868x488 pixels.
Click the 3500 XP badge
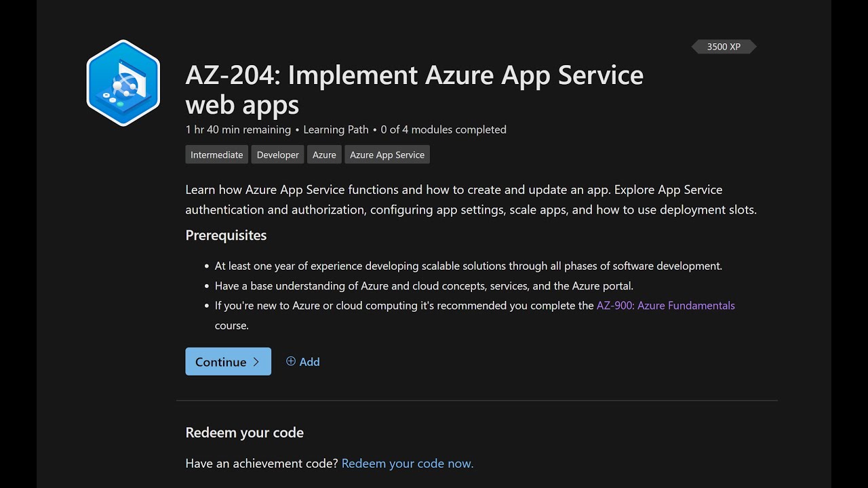(724, 47)
